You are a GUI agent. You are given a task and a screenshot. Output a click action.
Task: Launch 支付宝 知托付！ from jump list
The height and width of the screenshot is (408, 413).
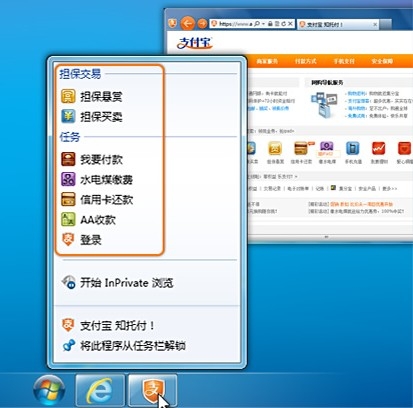pyautogui.click(x=108, y=325)
